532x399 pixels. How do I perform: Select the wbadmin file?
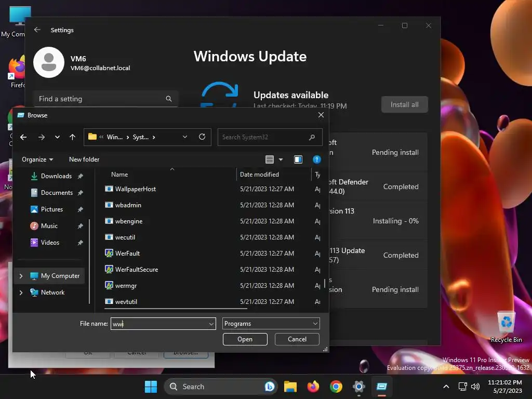pyautogui.click(x=128, y=205)
